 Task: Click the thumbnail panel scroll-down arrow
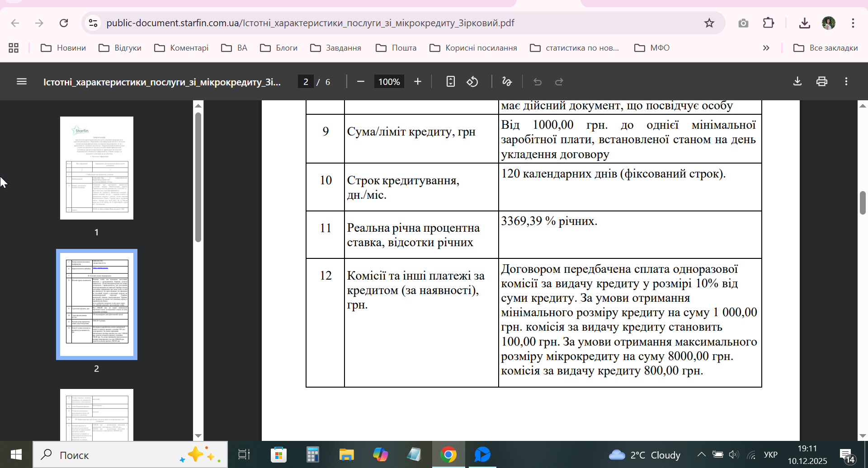(198, 436)
